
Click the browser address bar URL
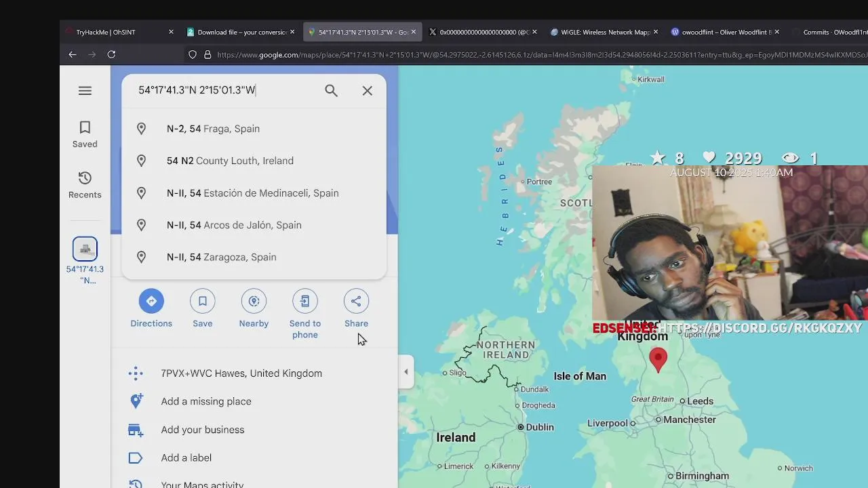(541, 55)
